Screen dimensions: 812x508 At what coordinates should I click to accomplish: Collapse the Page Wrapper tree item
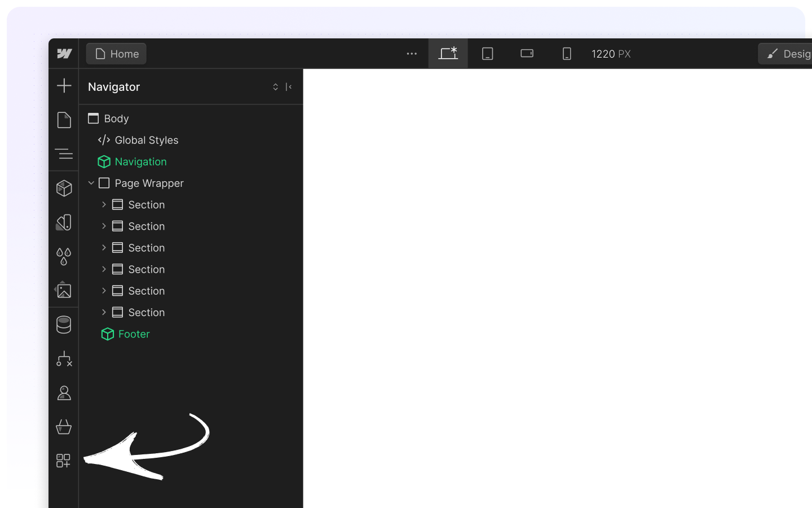91,183
